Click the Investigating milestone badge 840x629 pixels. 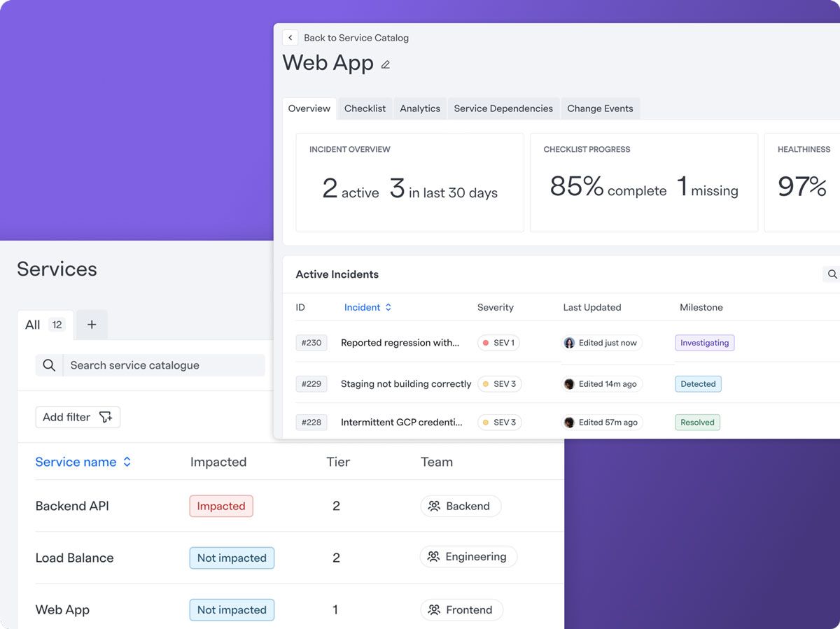[704, 343]
